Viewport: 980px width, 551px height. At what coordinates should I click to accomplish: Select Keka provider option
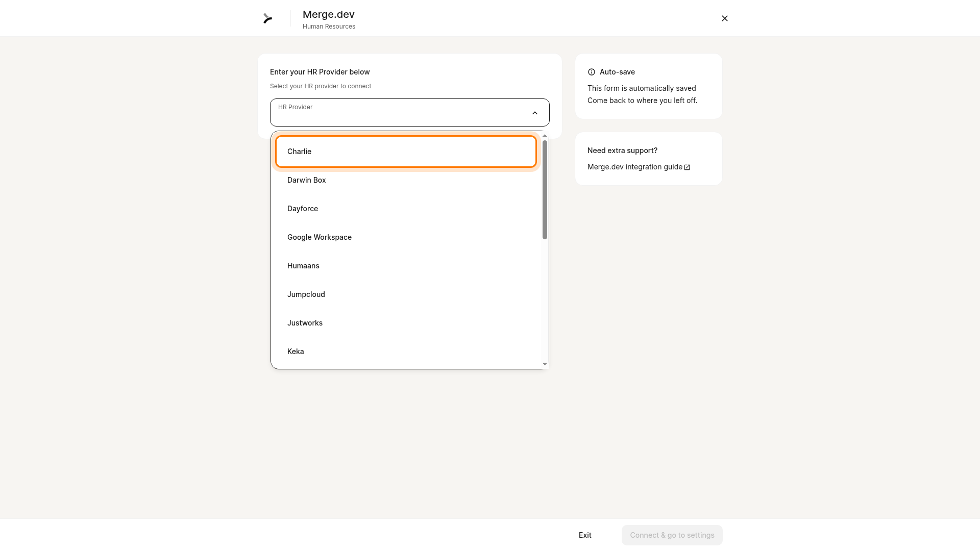406,352
